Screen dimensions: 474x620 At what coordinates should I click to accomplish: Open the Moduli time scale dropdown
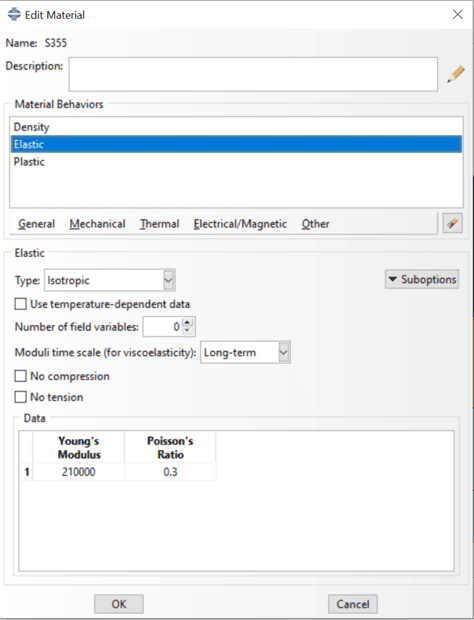click(x=245, y=352)
